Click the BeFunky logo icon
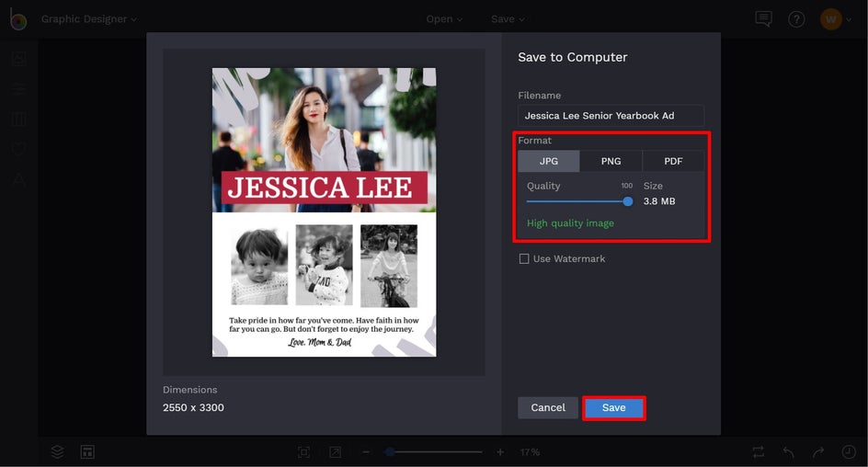 [x=17, y=19]
